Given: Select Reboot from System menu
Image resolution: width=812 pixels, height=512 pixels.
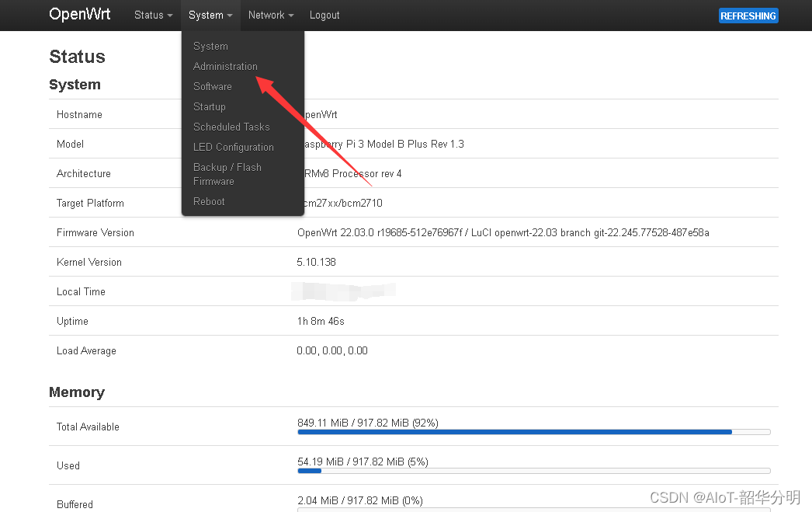Looking at the screenshot, I should tap(210, 201).
